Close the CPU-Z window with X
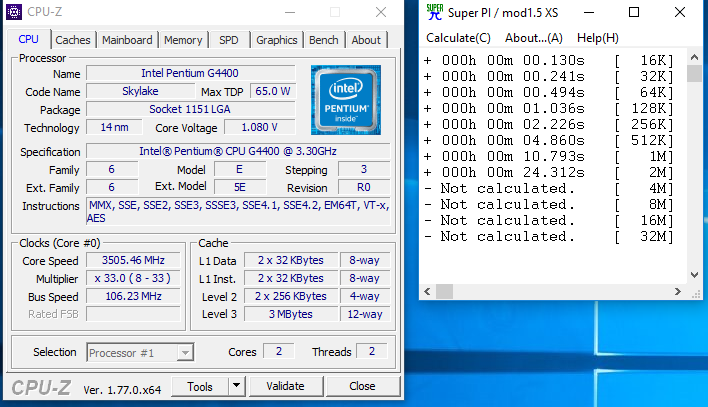Viewport: 708px width, 407px height. click(381, 13)
